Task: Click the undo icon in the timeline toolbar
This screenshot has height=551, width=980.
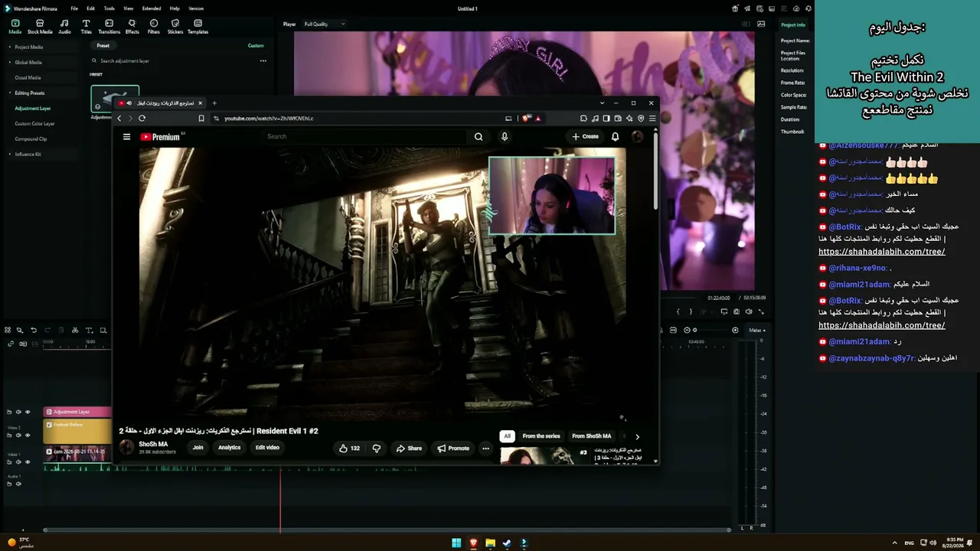Action: (x=33, y=331)
